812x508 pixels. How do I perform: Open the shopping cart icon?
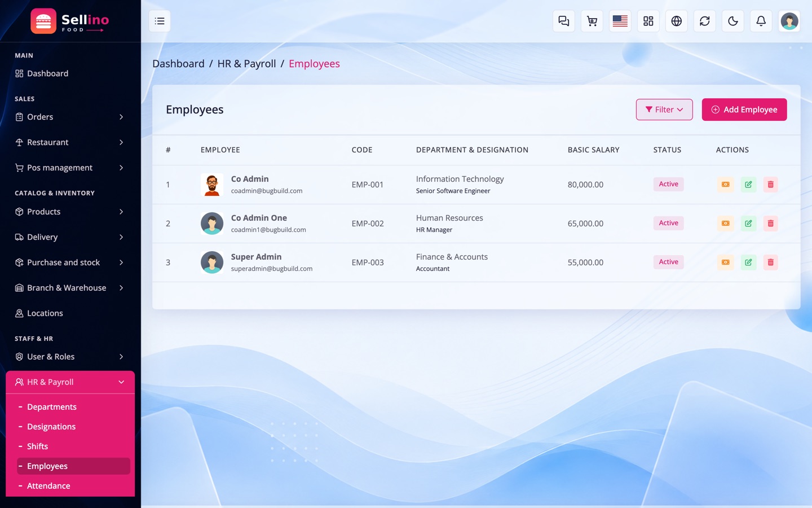pyautogui.click(x=592, y=21)
